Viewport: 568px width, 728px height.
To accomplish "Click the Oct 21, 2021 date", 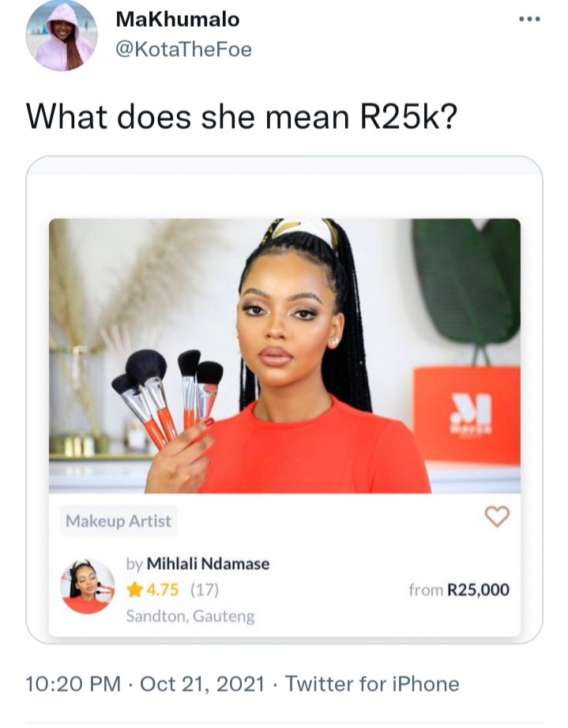I will click(x=202, y=684).
